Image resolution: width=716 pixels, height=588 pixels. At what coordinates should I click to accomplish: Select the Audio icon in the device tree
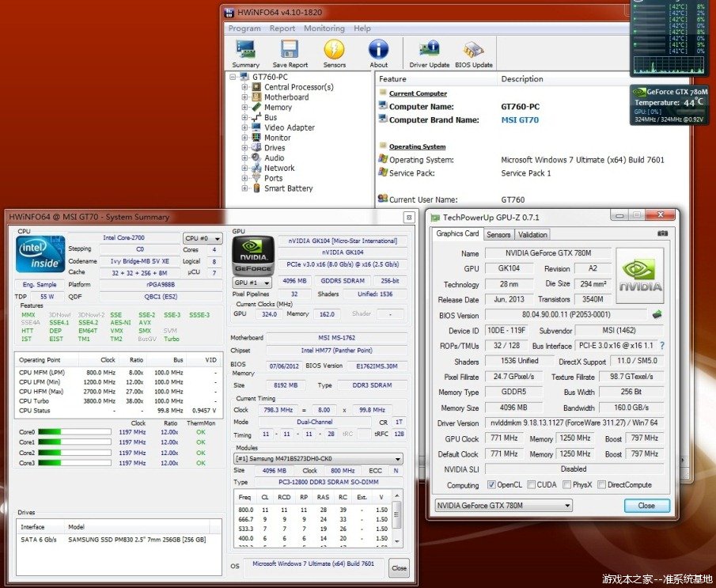pos(256,157)
